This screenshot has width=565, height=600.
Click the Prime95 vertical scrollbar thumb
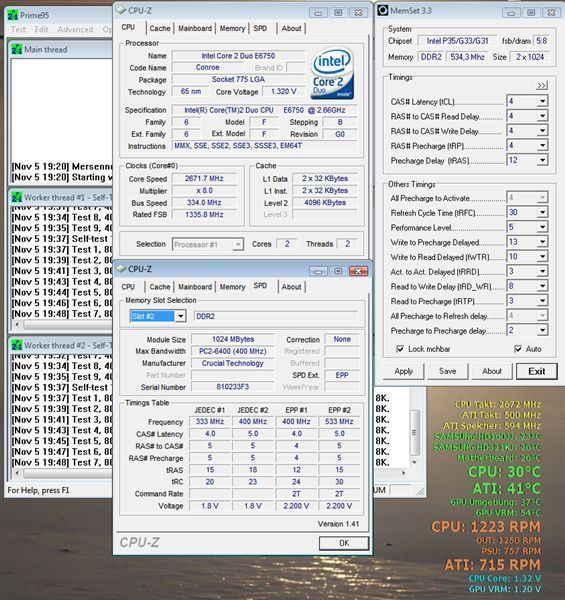(x=414, y=432)
